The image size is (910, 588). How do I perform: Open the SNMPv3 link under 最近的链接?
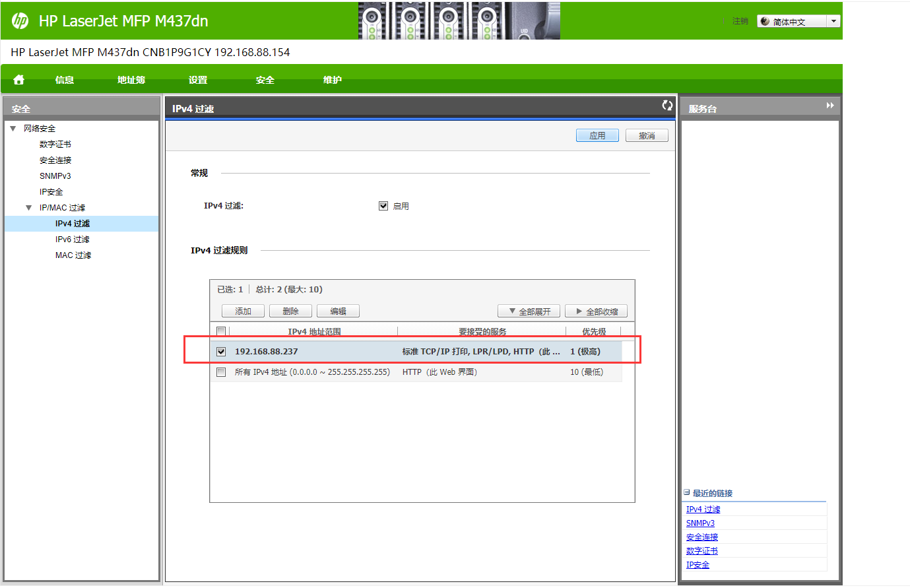pos(701,523)
